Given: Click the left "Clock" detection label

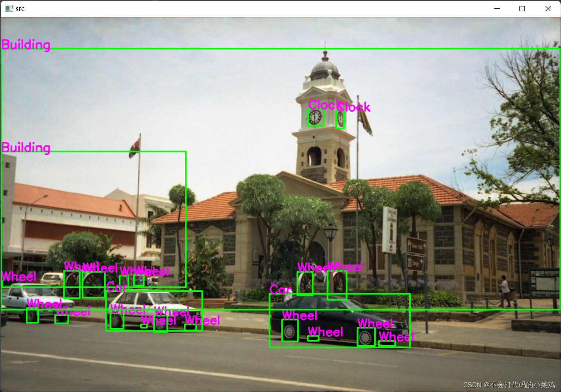Looking at the screenshot, I should [x=323, y=105].
